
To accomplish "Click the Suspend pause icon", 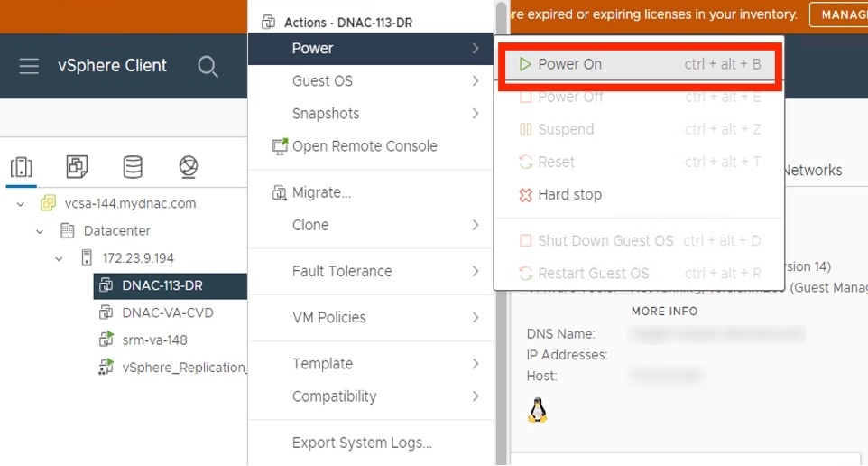I will (x=525, y=130).
